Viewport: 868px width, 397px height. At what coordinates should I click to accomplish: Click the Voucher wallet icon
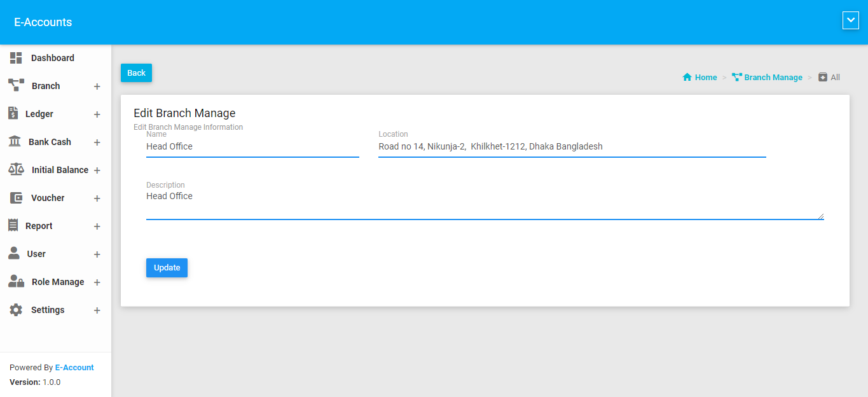[16, 198]
